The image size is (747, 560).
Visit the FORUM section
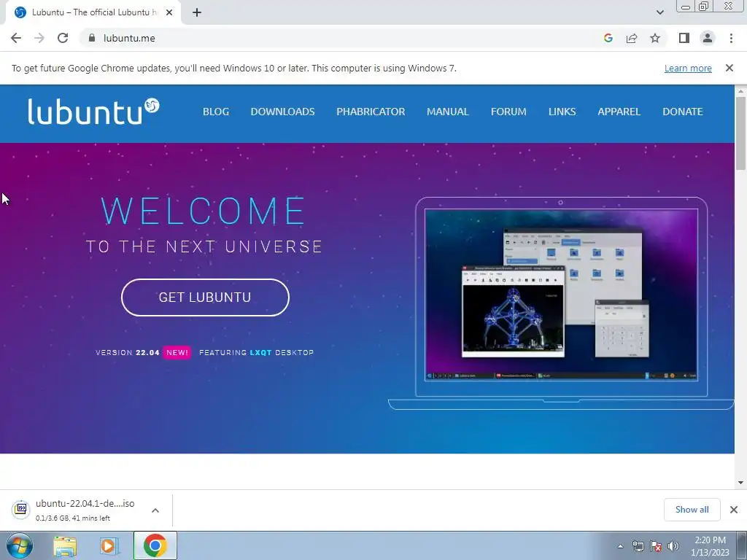click(508, 112)
